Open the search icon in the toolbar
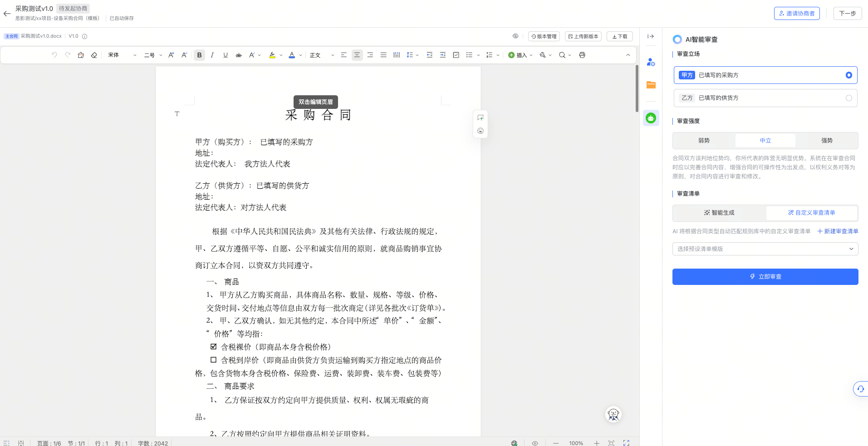868x446 pixels. point(562,55)
